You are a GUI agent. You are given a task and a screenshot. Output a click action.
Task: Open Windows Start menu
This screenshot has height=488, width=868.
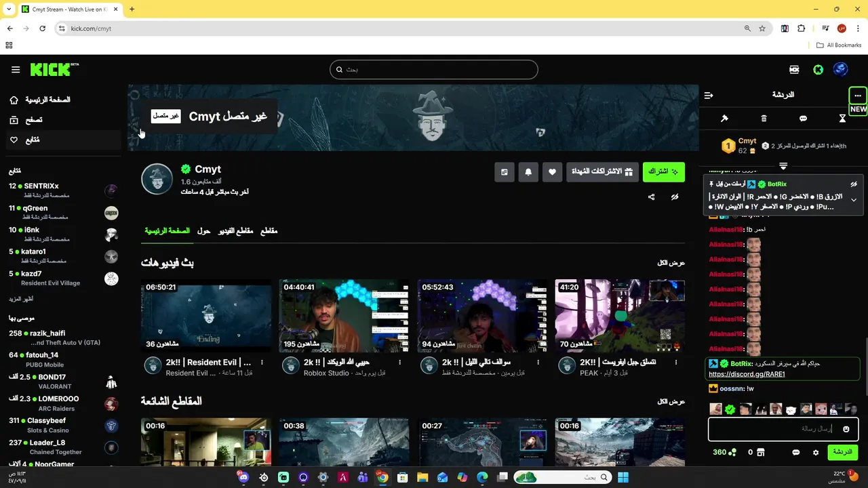point(623,477)
